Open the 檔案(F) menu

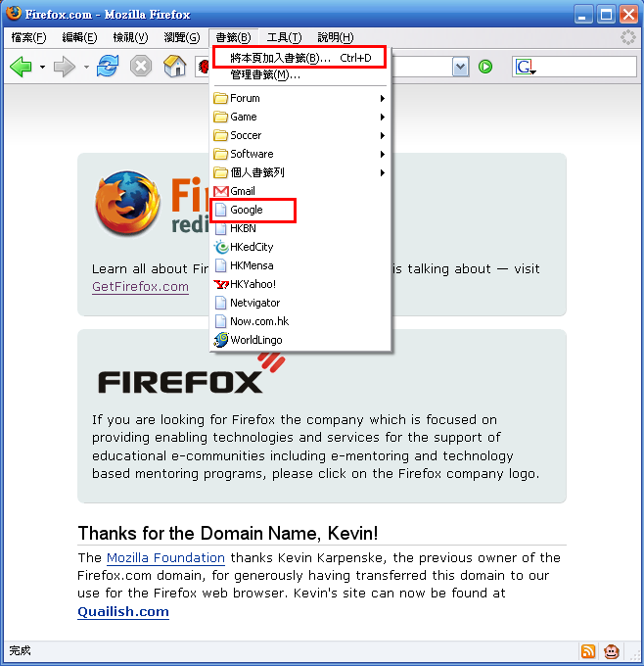28,38
